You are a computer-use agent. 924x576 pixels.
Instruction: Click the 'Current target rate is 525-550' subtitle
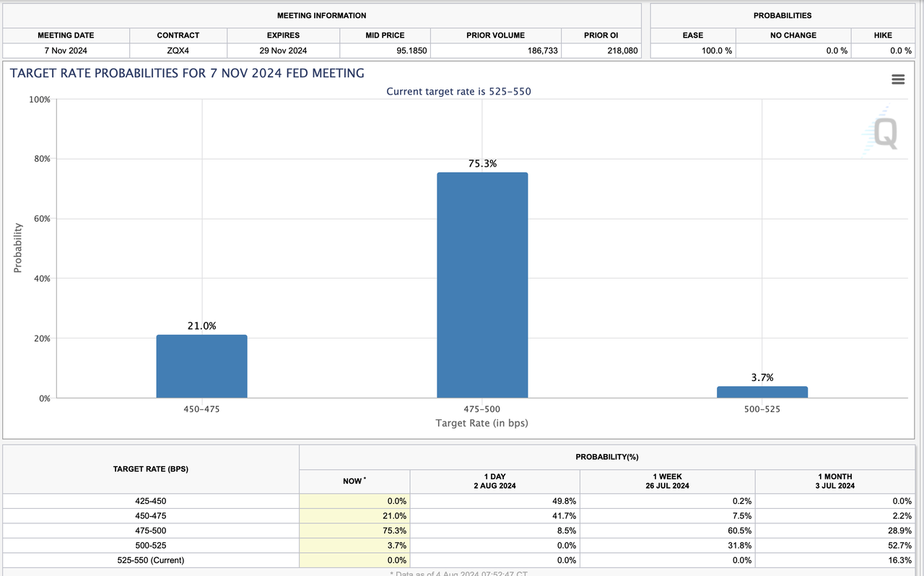pyautogui.click(x=458, y=92)
